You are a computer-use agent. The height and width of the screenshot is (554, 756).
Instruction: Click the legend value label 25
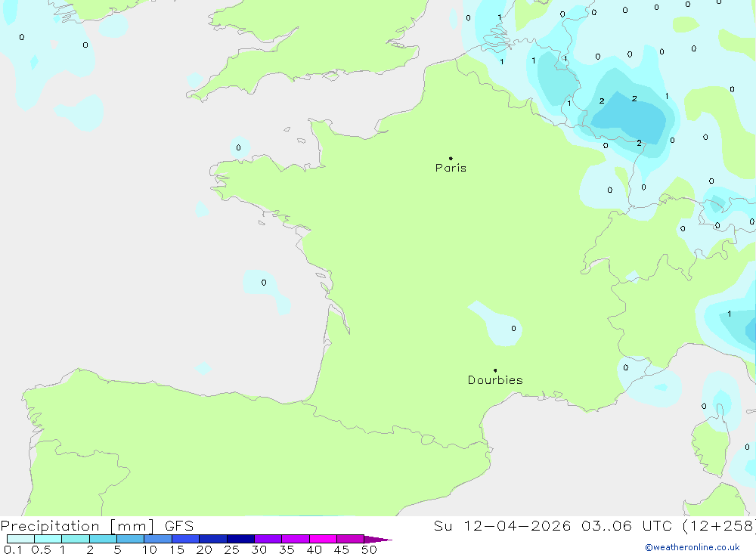pyautogui.click(x=231, y=549)
